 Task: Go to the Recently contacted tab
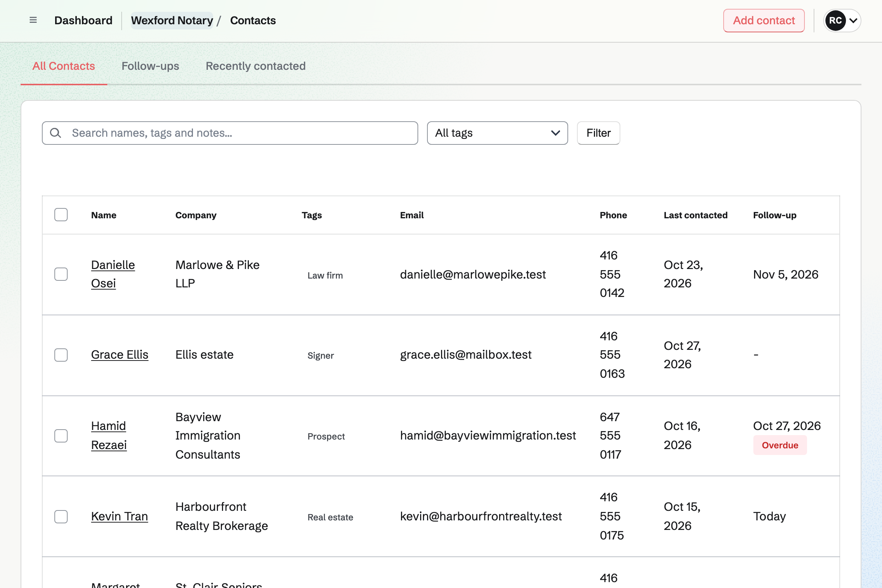tap(256, 66)
